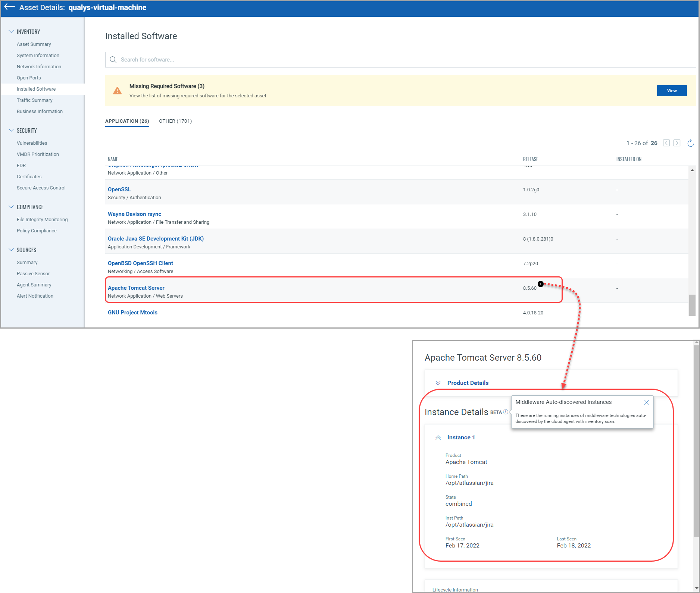Collapse the Instance 1 section

pos(438,437)
